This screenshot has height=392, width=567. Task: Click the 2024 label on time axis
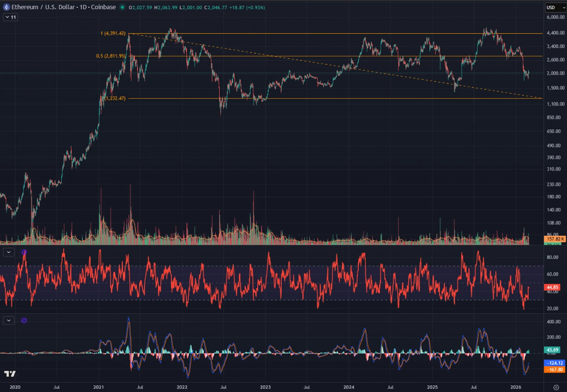tap(349, 387)
